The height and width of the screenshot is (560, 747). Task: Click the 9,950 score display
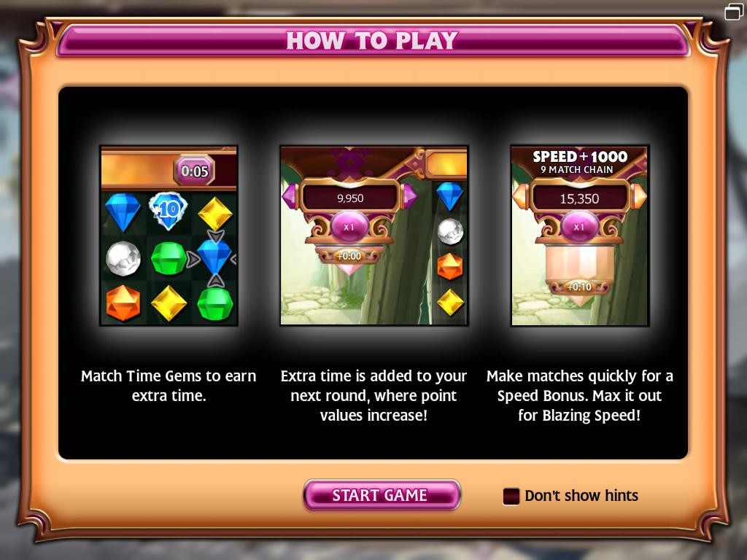pos(350,198)
